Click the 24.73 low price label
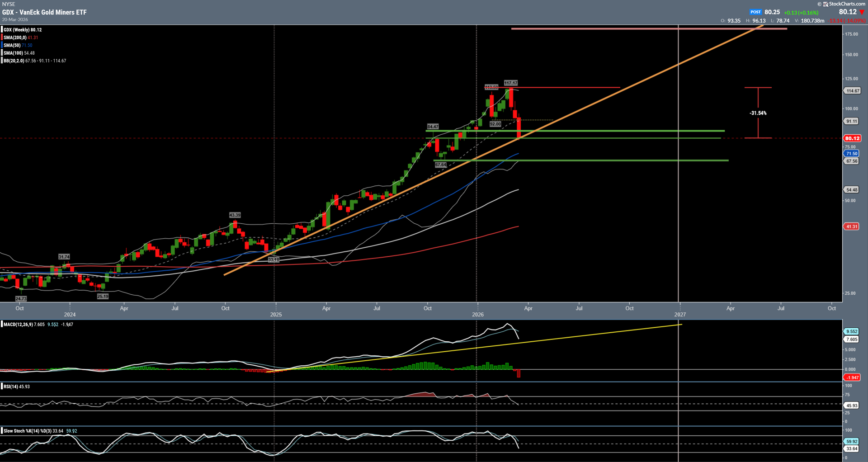The image size is (868, 462). click(21, 299)
